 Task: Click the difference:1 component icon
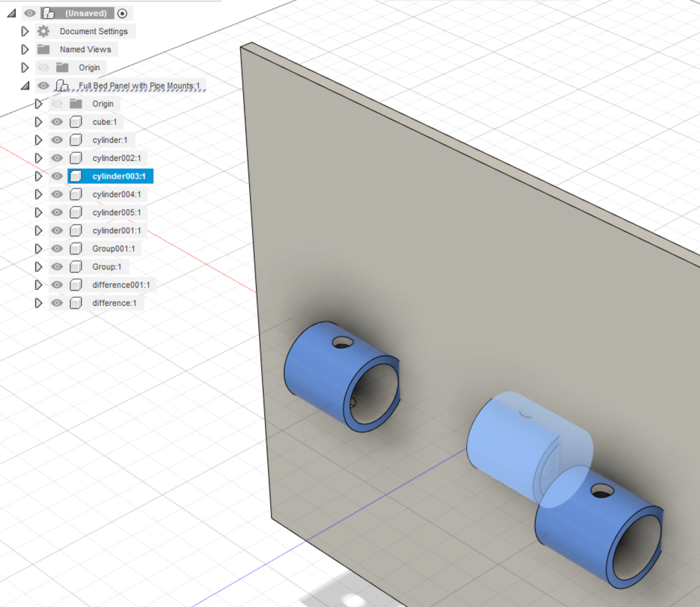point(76,303)
